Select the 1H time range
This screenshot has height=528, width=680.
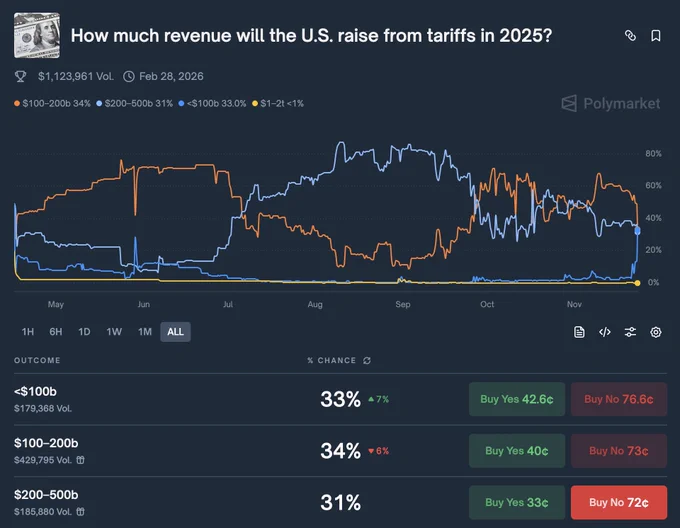[x=28, y=332]
